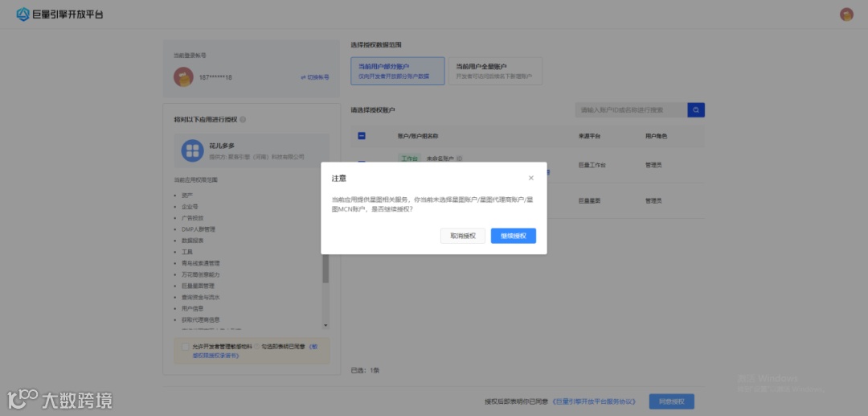This screenshot has width=868, height=416.
Task: Click the 账户/账户组名称 column header
Action: pos(418,136)
